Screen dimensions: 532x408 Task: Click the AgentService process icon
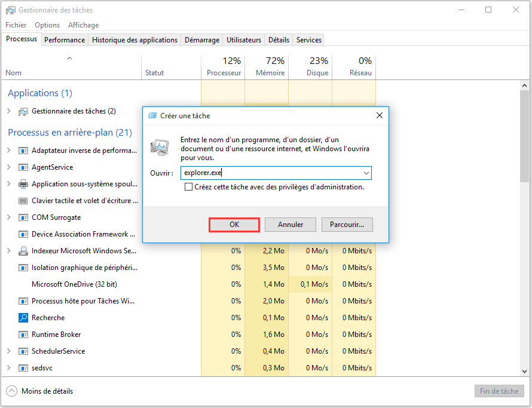(x=23, y=167)
